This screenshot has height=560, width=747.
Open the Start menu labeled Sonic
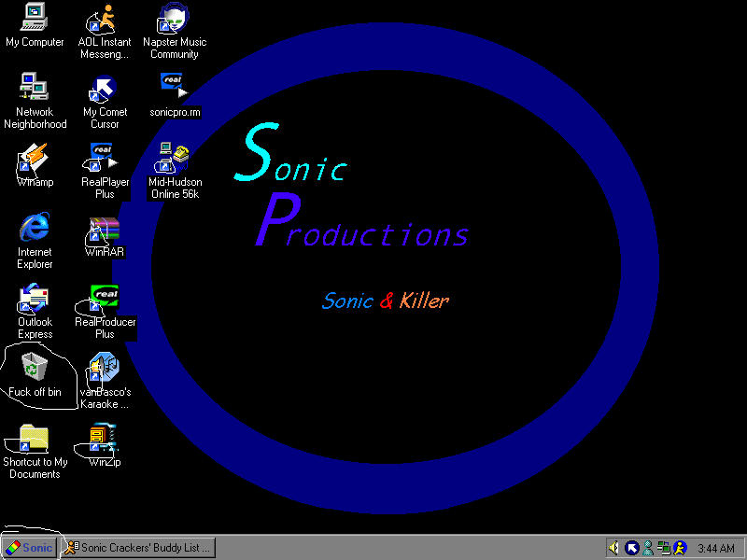29,548
